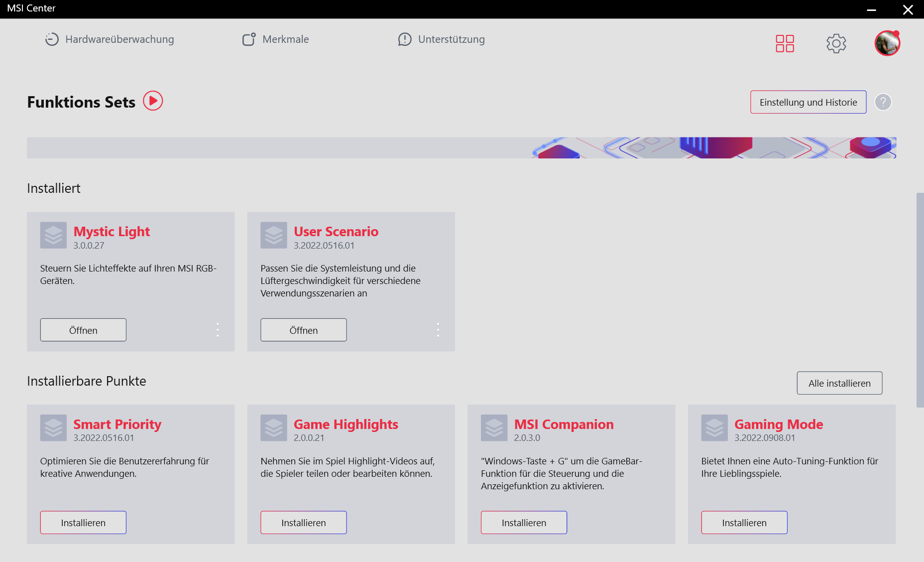Play the Funktions Sets intro video
Image resolution: width=924 pixels, height=562 pixels.
(x=153, y=101)
